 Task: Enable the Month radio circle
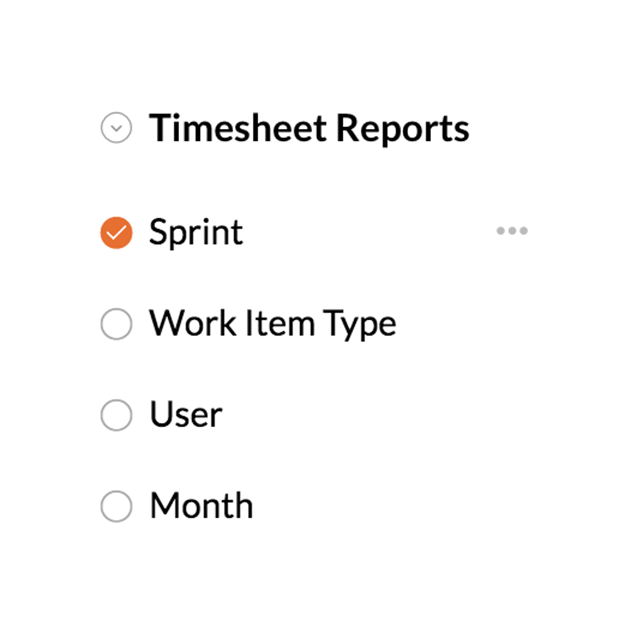[x=116, y=506]
